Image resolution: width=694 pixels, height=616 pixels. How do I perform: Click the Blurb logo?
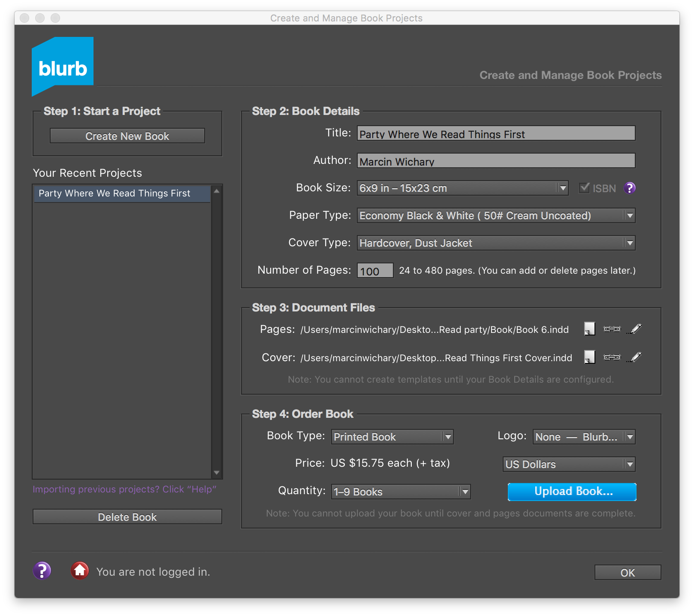(x=63, y=66)
